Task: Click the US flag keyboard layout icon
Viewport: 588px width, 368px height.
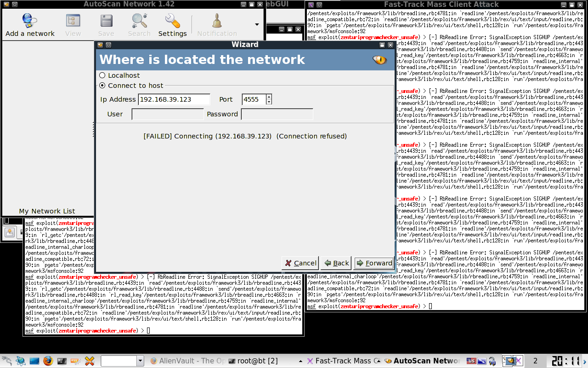Action: [471, 361]
